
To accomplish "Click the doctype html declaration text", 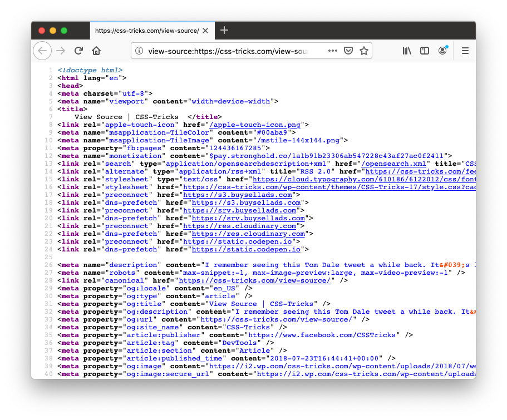I will pos(90,70).
